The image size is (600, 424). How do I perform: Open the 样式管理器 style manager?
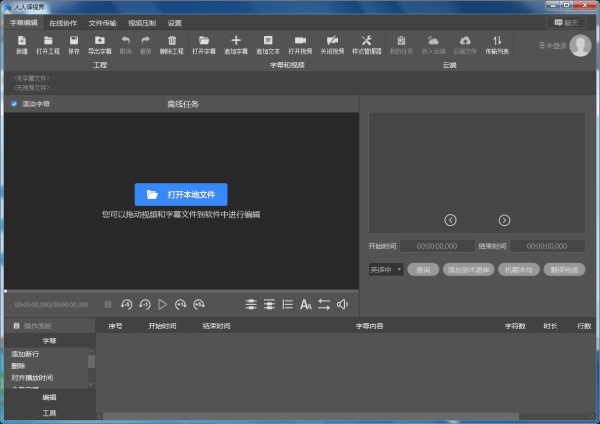click(x=366, y=42)
